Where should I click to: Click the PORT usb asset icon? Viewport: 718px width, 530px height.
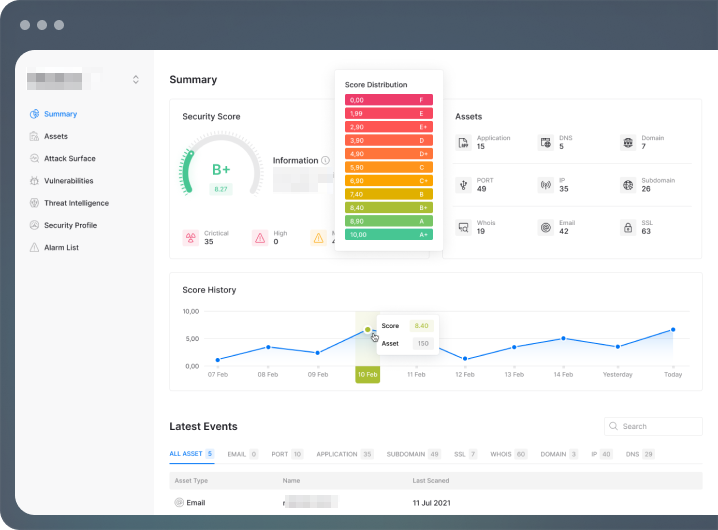pos(463,185)
